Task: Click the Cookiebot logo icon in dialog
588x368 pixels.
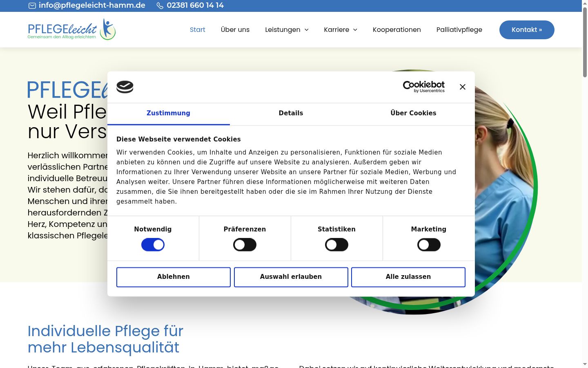Action: 125,87
